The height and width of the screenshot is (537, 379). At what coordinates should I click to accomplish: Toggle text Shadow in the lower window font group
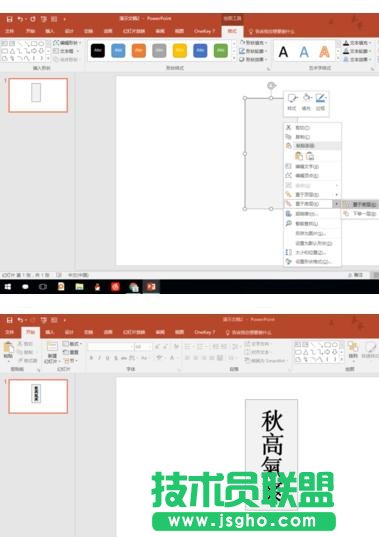[116, 358]
